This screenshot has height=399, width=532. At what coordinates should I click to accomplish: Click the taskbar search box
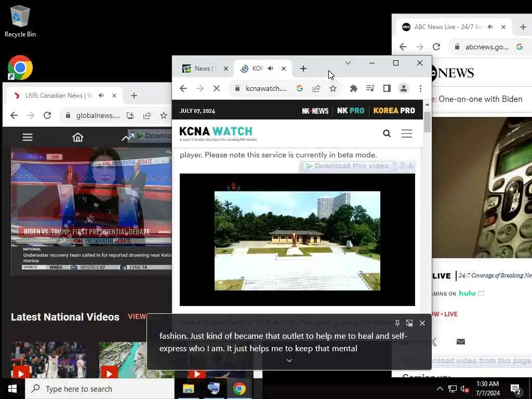(x=100, y=389)
